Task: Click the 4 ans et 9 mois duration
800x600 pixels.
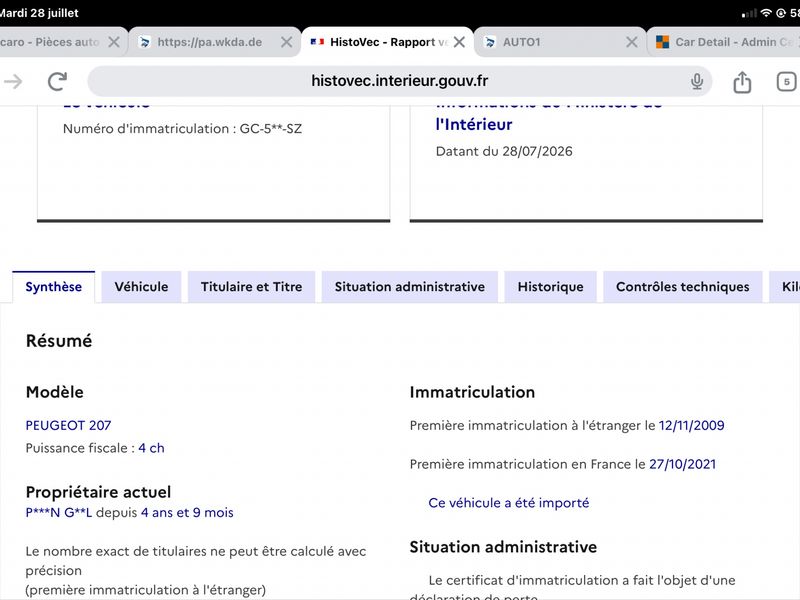Action: (187, 512)
